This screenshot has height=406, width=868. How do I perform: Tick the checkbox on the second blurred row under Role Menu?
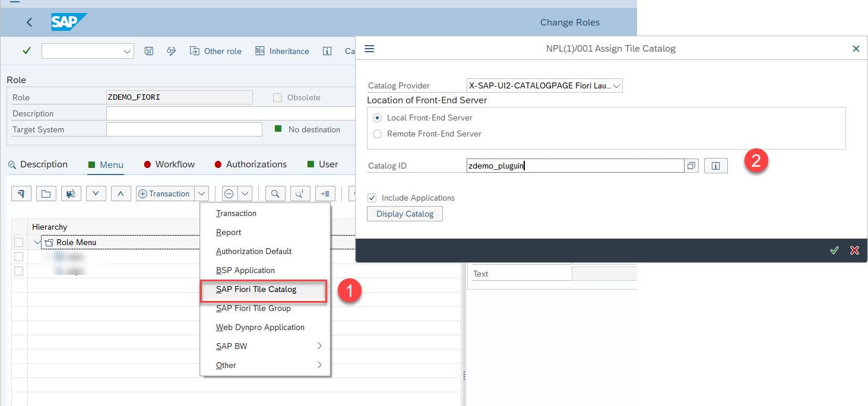coord(19,271)
